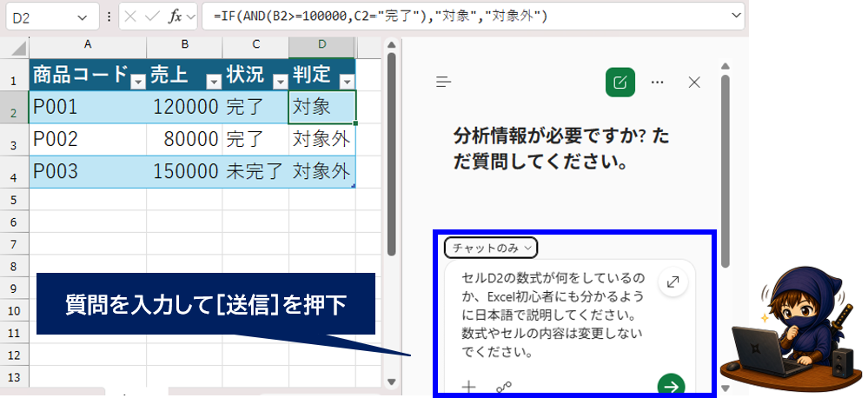Open the 商品コード column filter dropdown
Viewport: 868px width, 398px height.
pos(137,83)
